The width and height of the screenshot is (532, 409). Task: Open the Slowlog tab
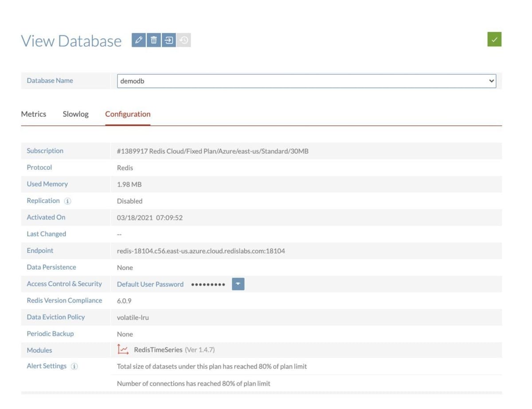75,114
